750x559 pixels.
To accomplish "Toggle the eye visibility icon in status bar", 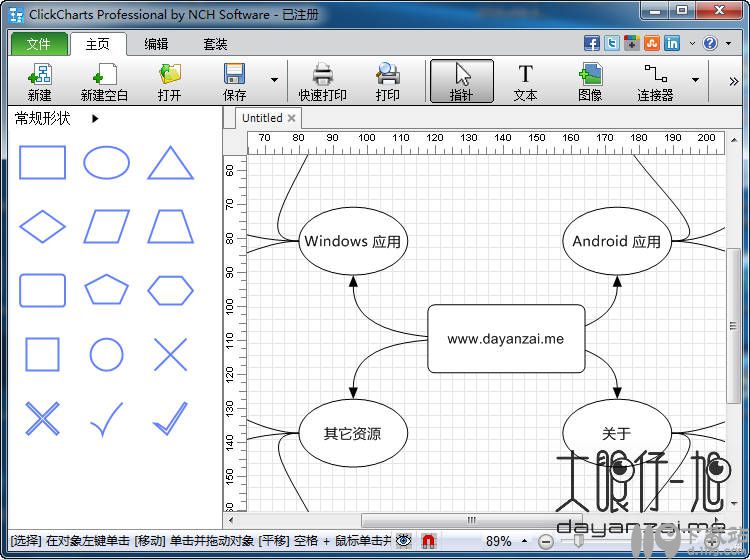I will pos(404,541).
